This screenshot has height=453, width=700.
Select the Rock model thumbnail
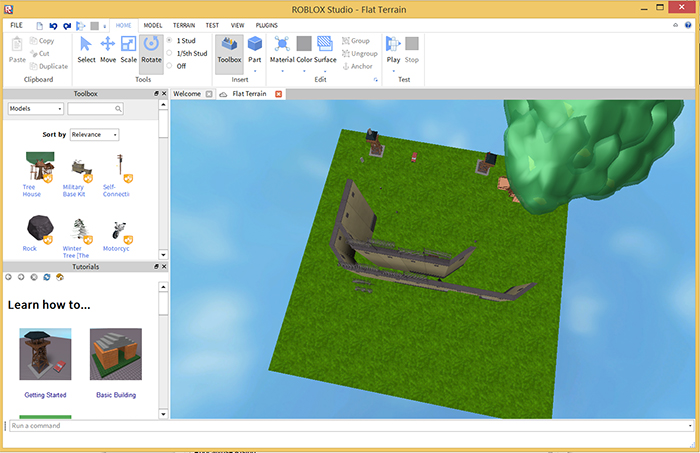39,229
